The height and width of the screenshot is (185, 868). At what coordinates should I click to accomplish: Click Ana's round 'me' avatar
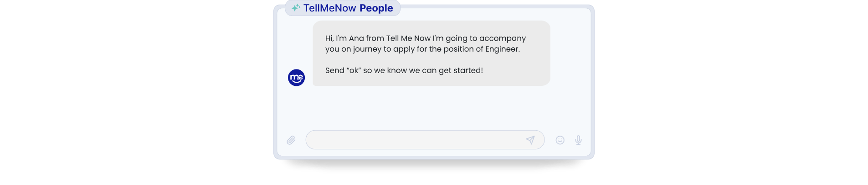pyautogui.click(x=296, y=78)
